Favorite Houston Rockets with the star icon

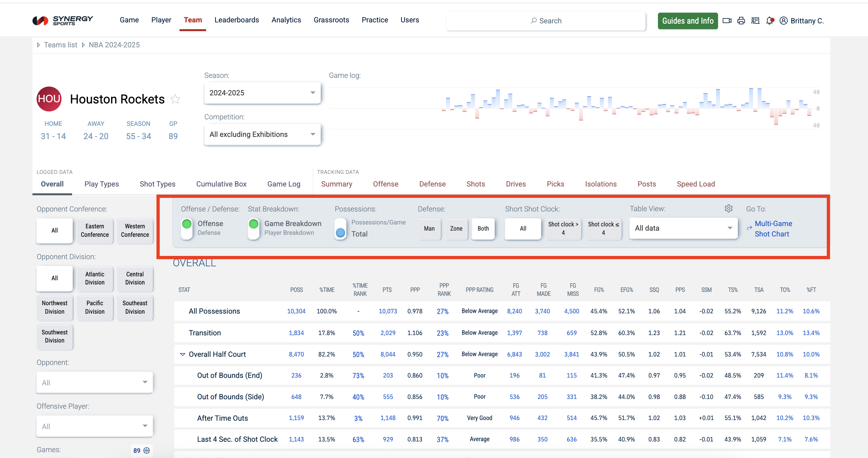[175, 99]
